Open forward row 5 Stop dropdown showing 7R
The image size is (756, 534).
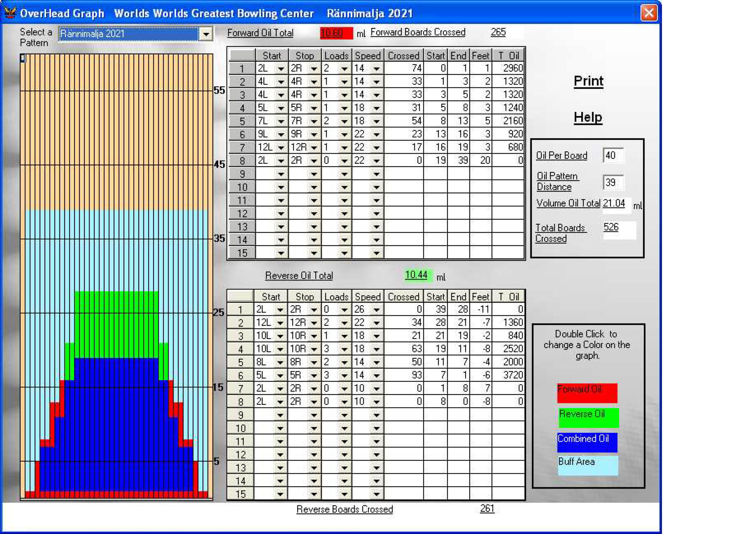tap(314, 121)
